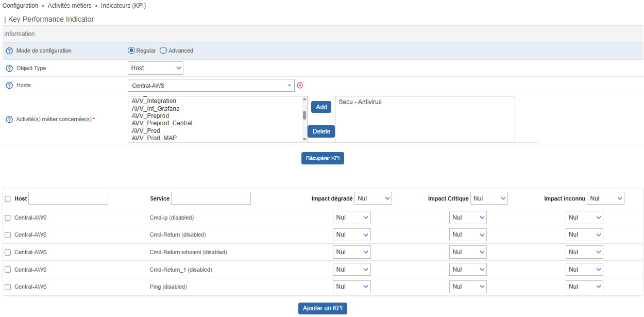This screenshot has width=644, height=317.
Task: Go to Configuration breadcrumb
Action: [20, 6]
